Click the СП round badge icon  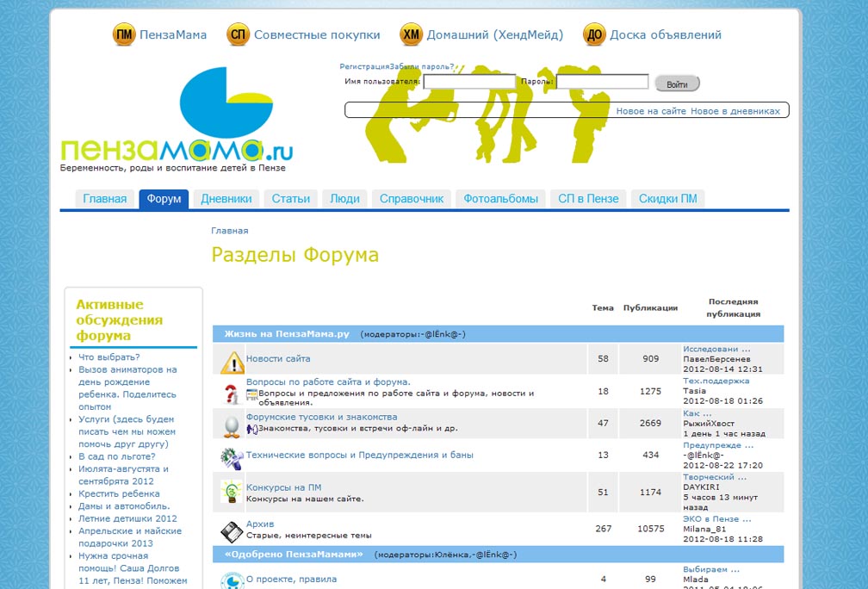pyautogui.click(x=238, y=34)
